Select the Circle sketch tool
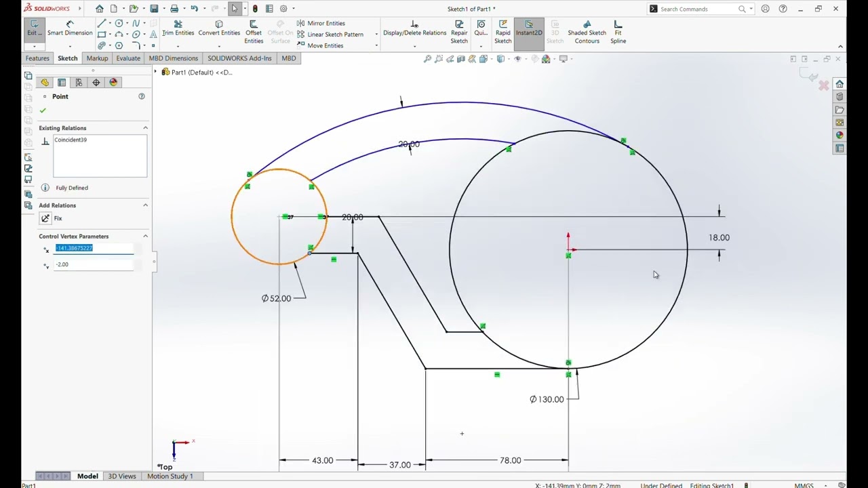Screen dimensions: 868x488 tap(119, 23)
